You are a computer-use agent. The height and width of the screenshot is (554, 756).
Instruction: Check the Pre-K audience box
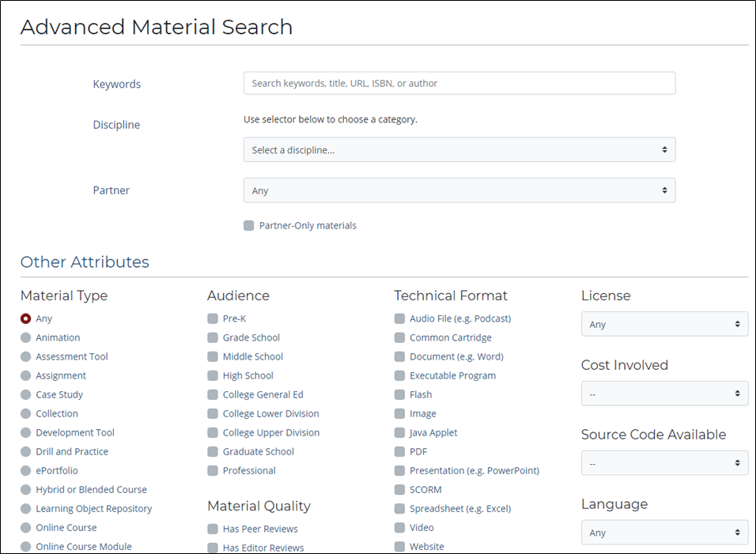[x=213, y=318]
